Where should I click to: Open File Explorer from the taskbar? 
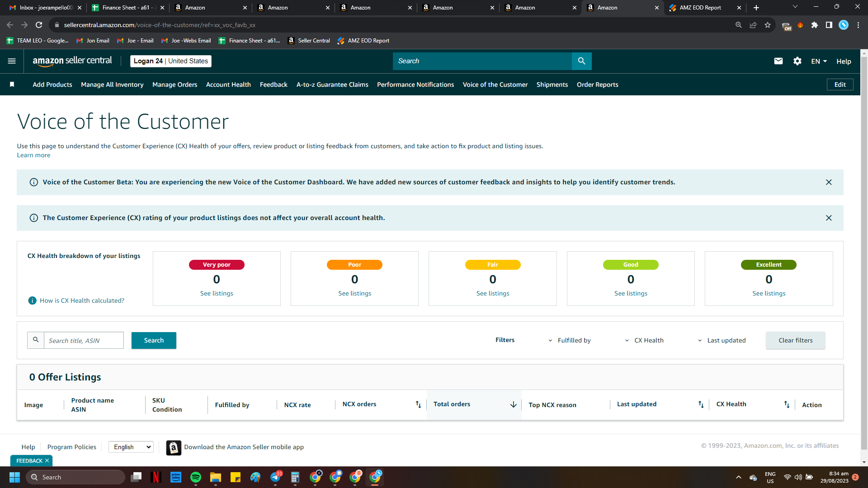[x=216, y=477]
